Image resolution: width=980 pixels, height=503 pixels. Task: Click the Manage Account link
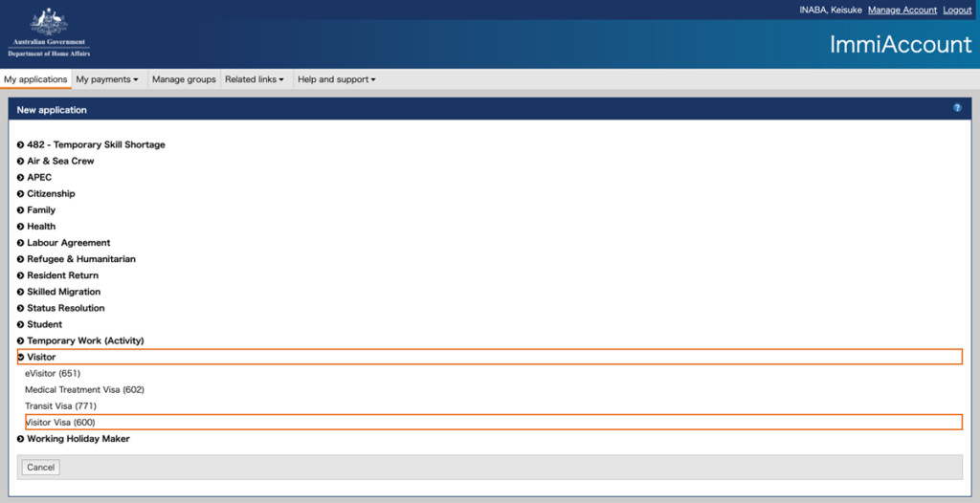pos(902,10)
